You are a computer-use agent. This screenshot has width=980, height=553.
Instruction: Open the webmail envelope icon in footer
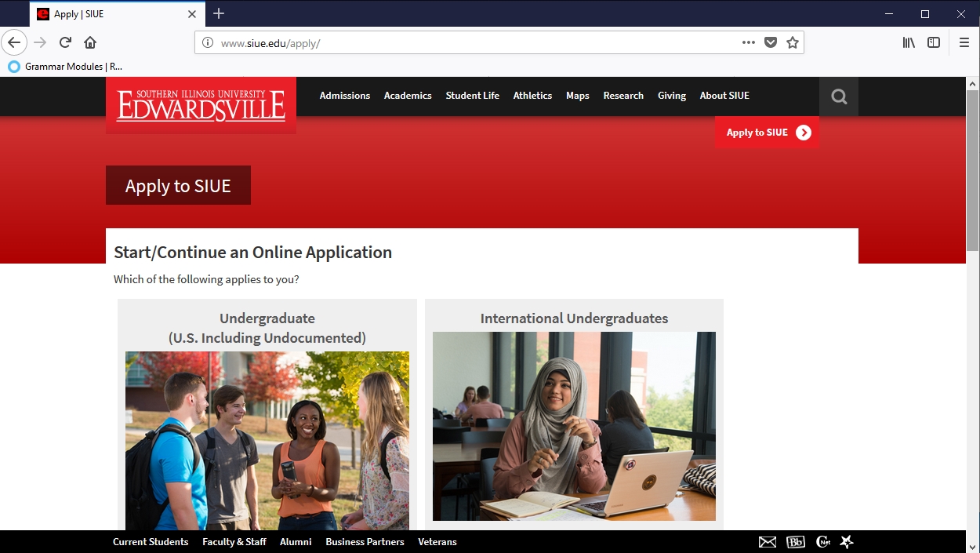point(768,542)
